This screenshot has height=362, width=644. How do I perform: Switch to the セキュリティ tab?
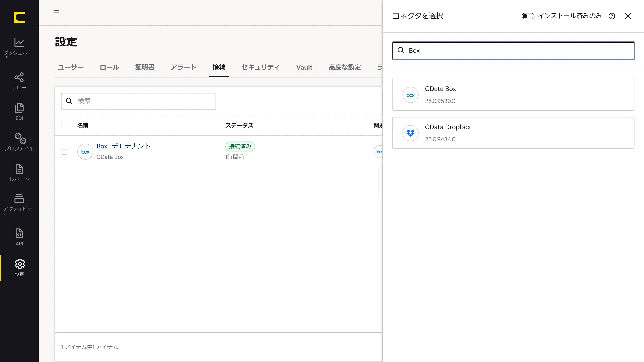(x=260, y=67)
